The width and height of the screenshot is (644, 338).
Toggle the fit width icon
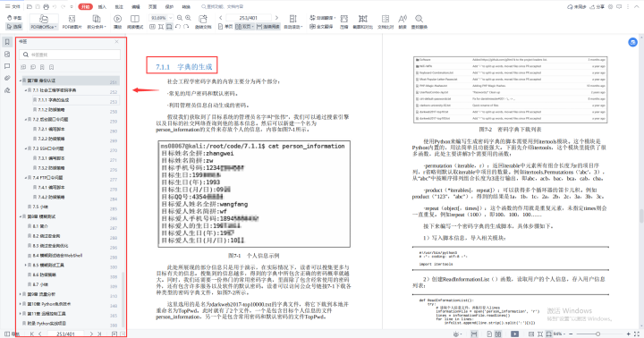point(169,27)
